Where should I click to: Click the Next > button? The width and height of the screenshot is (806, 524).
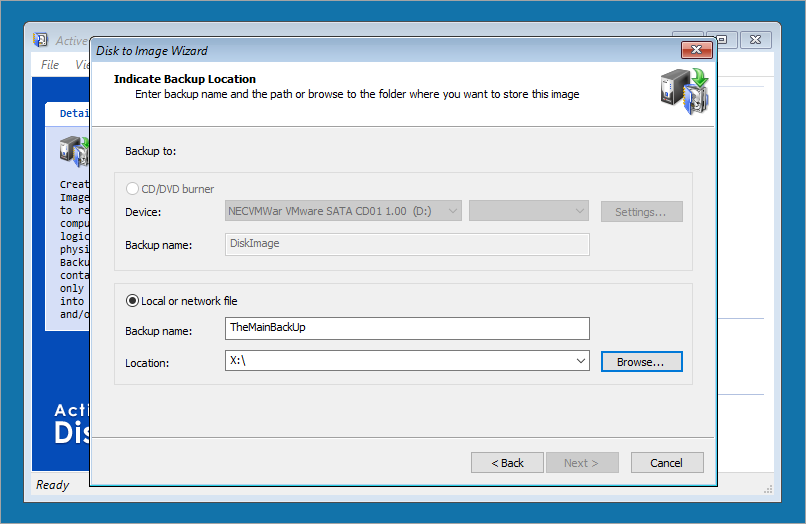click(x=582, y=463)
